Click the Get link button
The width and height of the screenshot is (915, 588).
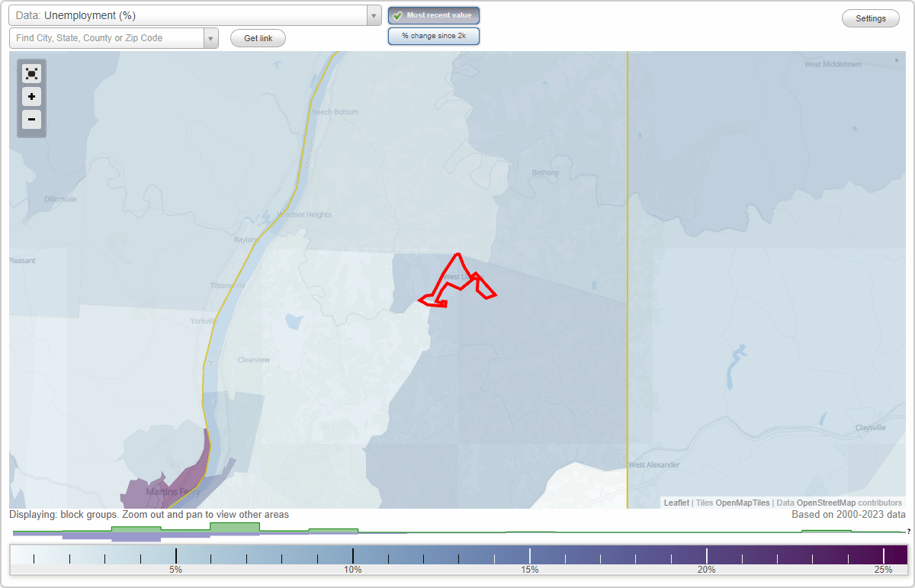click(258, 38)
